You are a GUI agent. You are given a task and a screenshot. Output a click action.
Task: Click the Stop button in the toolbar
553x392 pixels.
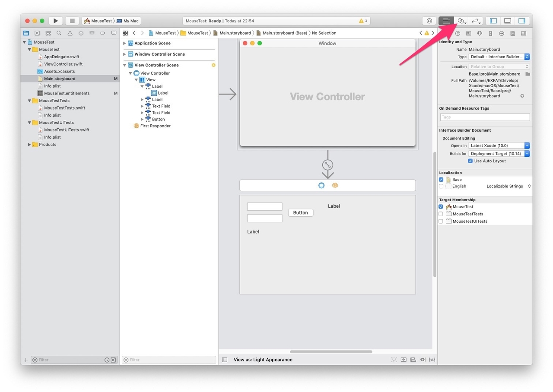(x=72, y=21)
